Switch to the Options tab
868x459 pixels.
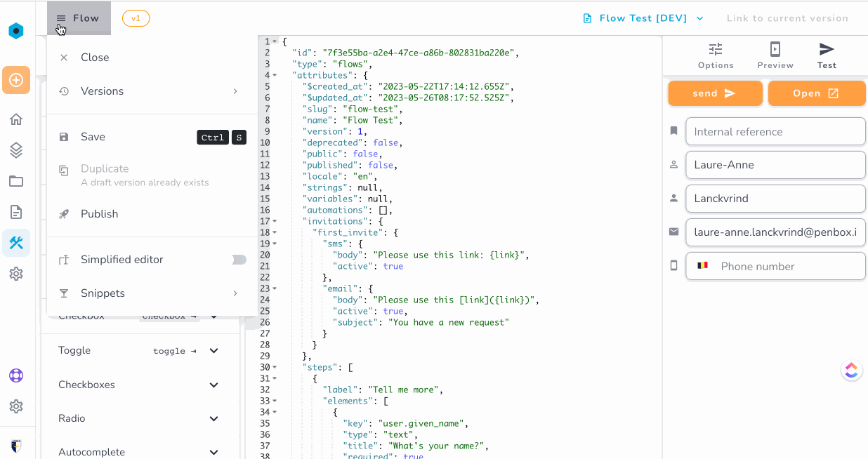[716, 55]
